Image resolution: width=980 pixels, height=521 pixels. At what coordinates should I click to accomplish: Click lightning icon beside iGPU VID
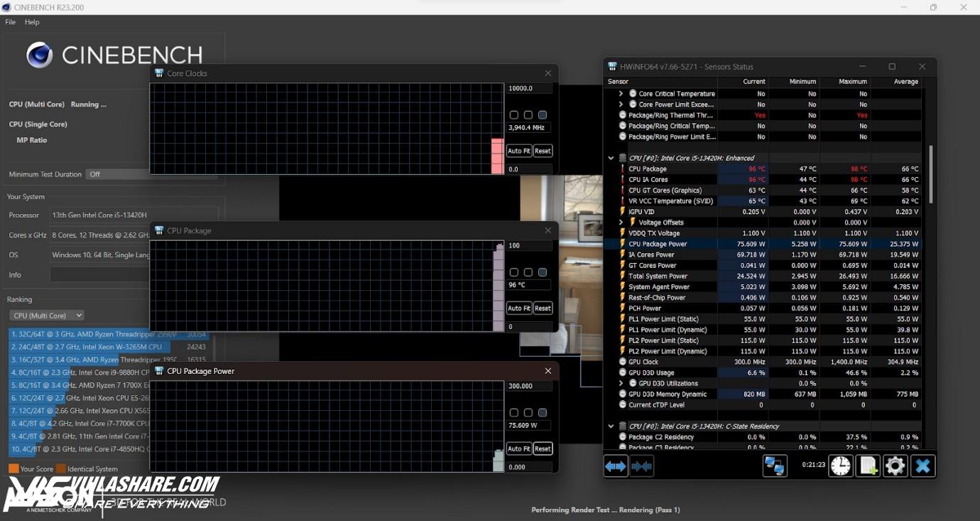tap(623, 212)
